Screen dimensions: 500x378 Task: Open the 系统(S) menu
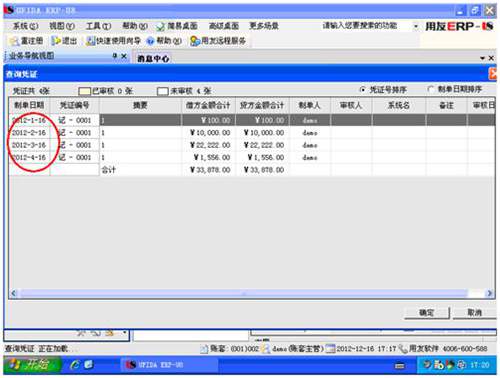[x=25, y=26]
